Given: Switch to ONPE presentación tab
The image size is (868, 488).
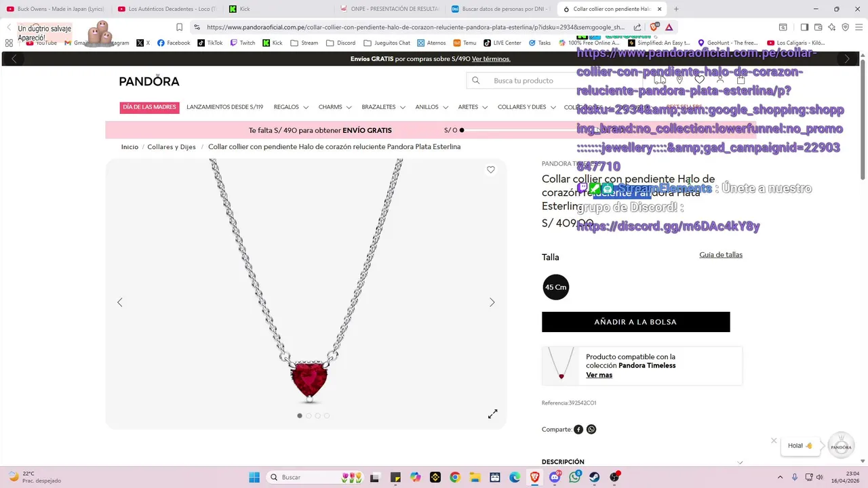Looking at the screenshot, I should [x=390, y=9].
